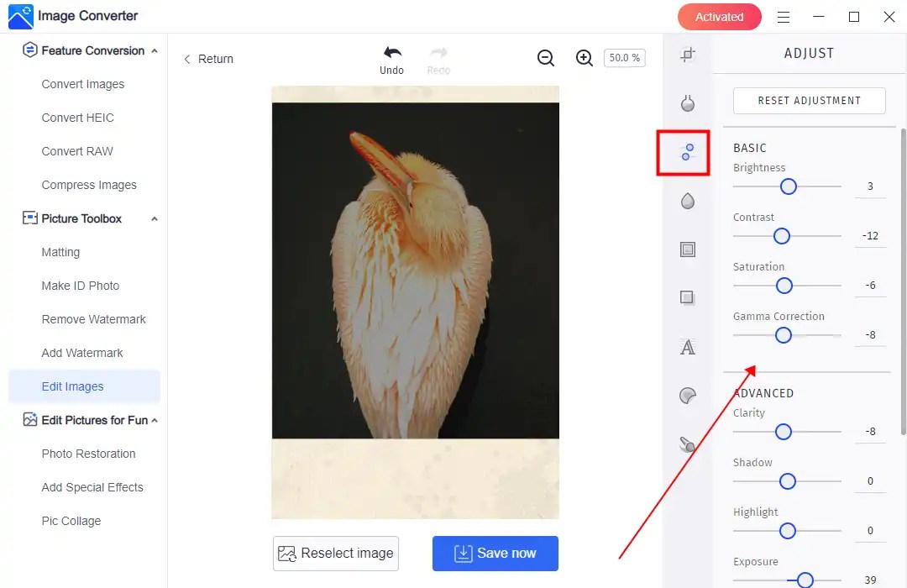Viewport: 907px width, 588px height.
Task: Collapse the Feature Conversion section
Action: (x=154, y=50)
